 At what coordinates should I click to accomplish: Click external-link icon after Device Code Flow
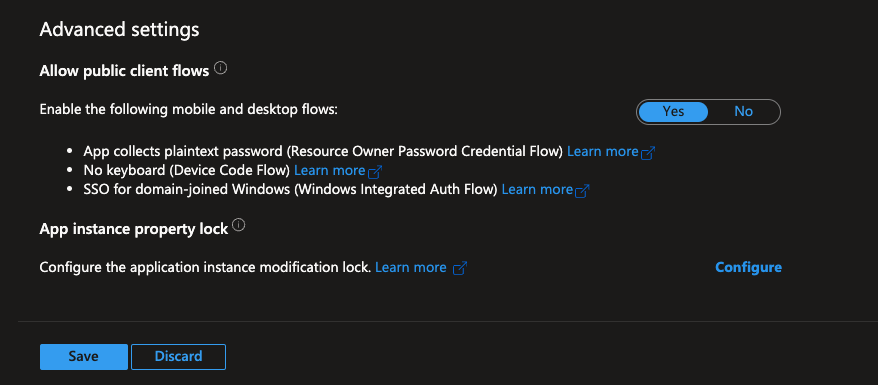coord(375,171)
